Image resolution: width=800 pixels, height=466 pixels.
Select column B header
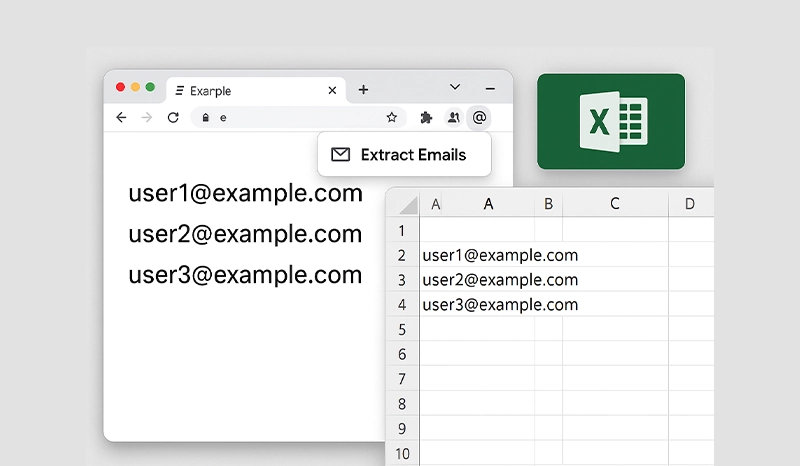(x=548, y=204)
